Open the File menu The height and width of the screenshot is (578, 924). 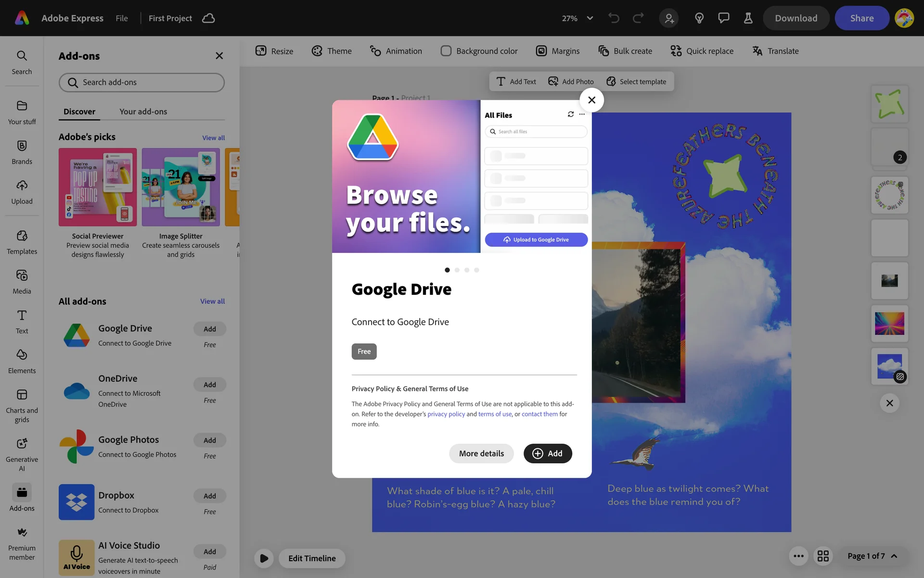122,18
